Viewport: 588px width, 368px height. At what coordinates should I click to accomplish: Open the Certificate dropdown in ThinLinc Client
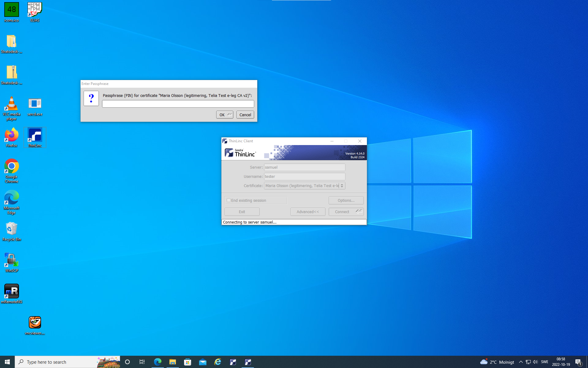305,186
